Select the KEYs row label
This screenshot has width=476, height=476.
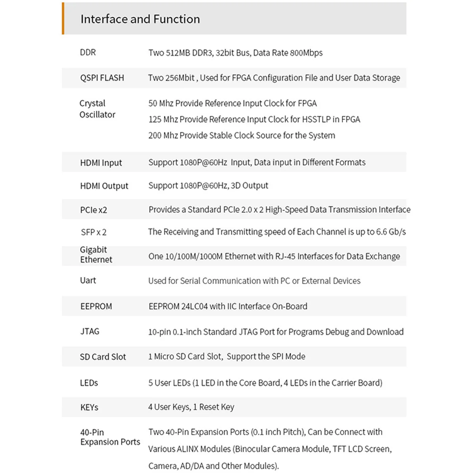tap(89, 407)
